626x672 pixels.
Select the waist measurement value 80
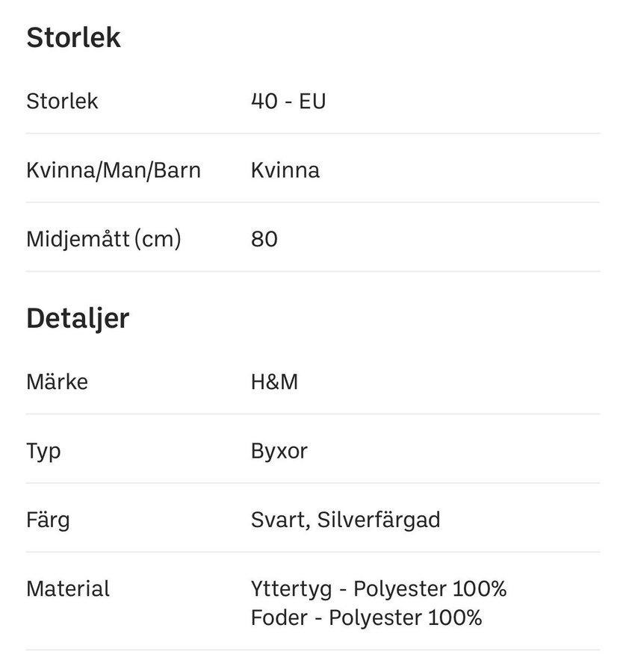[x=264, y=239]
